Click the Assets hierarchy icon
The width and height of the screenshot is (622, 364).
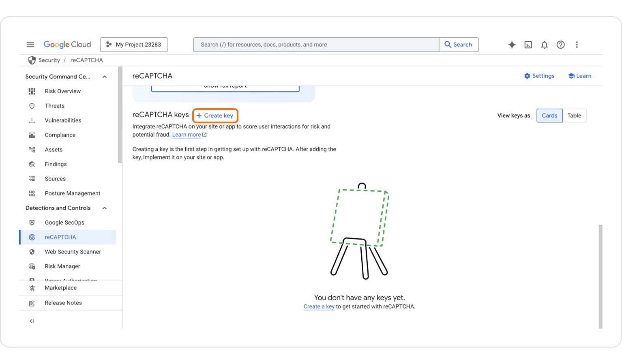(32, 150)
